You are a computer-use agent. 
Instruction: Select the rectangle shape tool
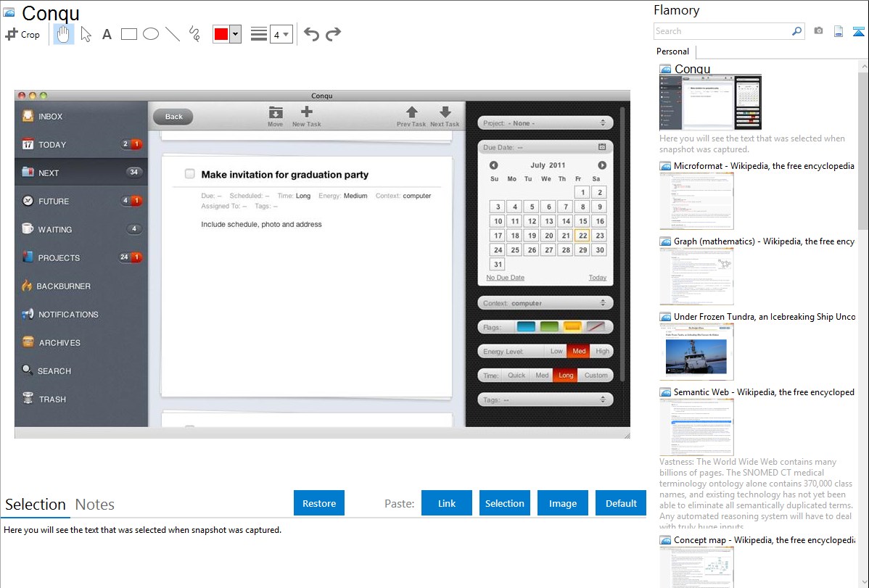128,34
